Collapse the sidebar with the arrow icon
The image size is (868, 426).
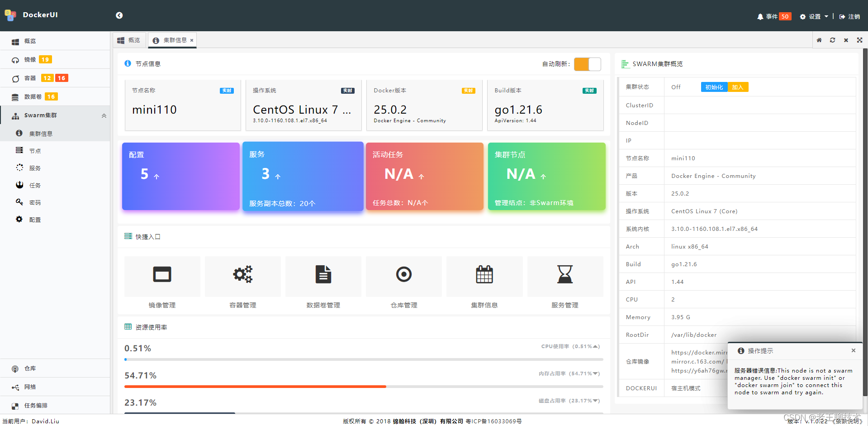pyautogui.click(x=119, y=15)
